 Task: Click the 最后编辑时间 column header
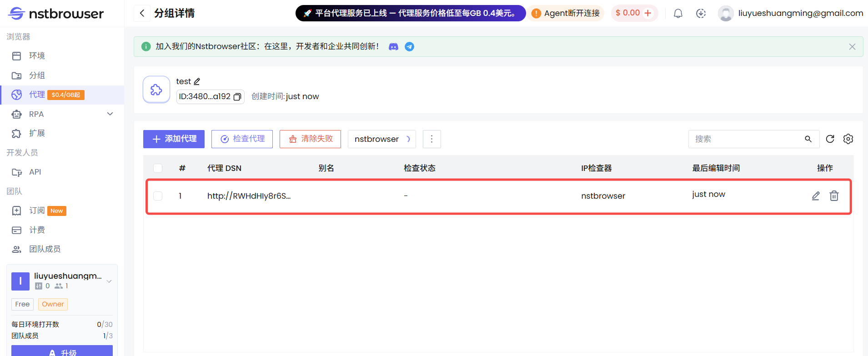716,168
